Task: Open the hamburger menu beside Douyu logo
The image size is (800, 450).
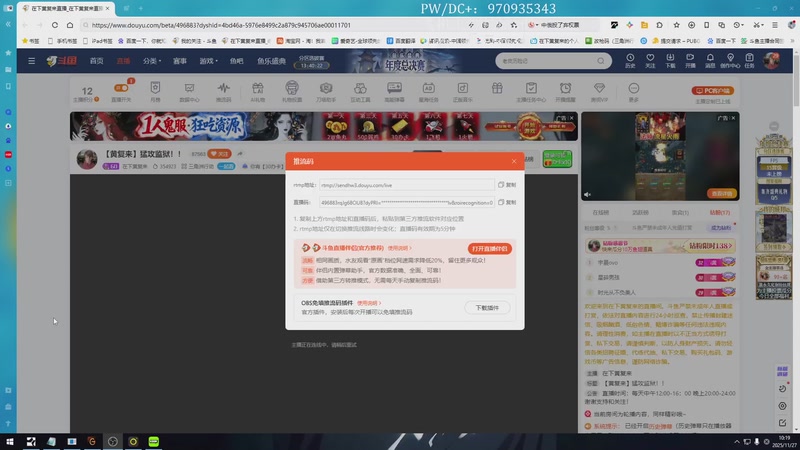Action: click(x=32, y=61)
